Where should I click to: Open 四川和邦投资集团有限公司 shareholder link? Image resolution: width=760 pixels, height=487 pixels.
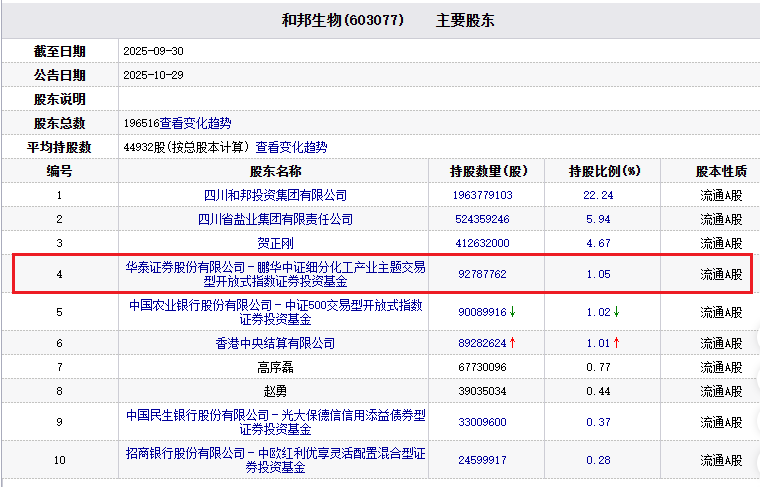[x=275, y=195]
